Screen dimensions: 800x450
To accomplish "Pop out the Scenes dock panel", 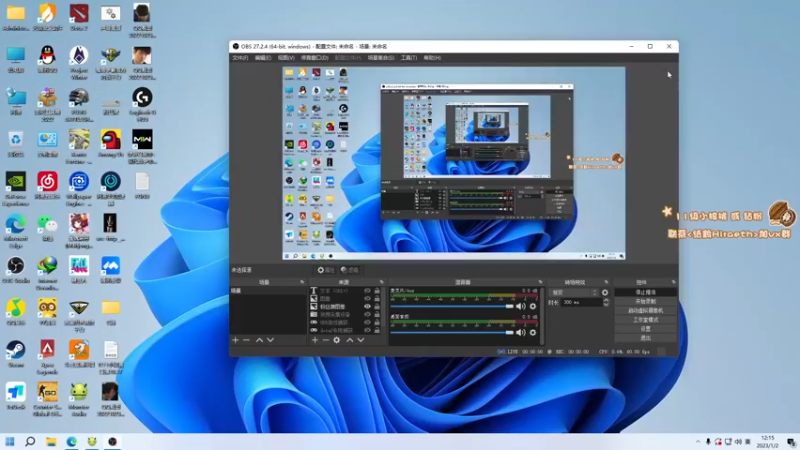I will pos(302,282).
